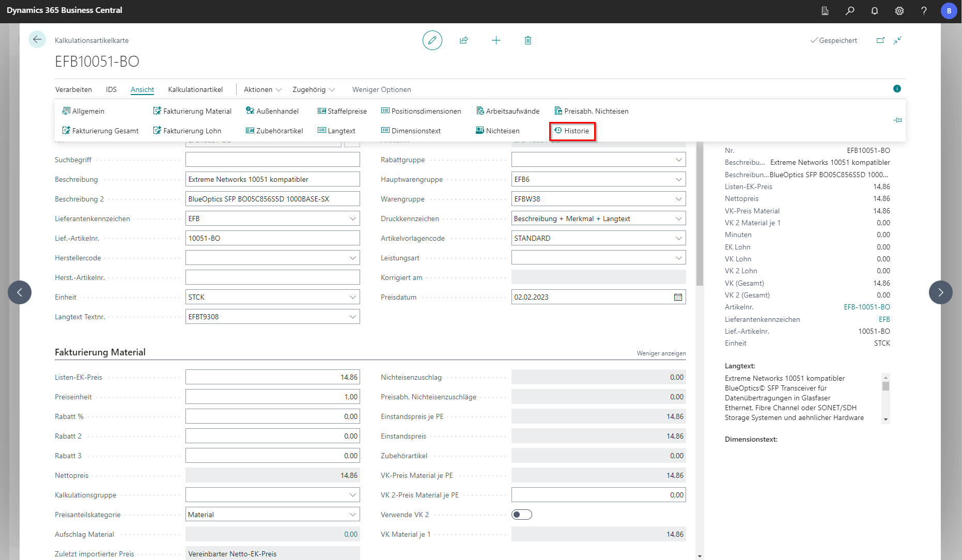Image resolution: width=962 pixels, height=560 pixels.
Task: Click the plus icon to add new
Action: 496,40
